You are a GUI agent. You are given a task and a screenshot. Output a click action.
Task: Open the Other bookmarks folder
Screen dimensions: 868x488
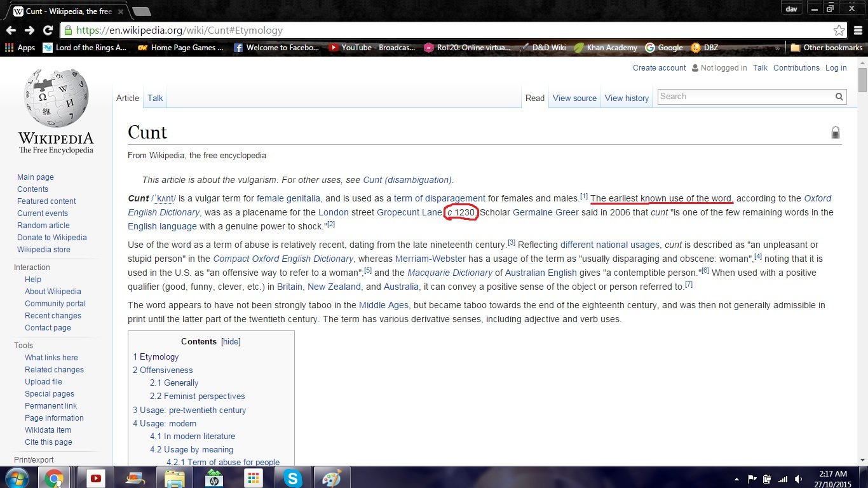(x=826, y=48)
